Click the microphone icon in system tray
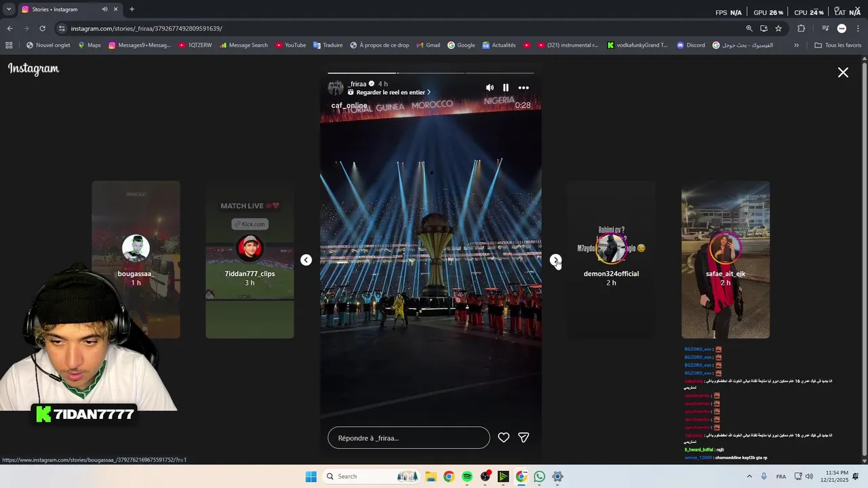The width and height of the screenshot is (868, 488). click(764, 476)
